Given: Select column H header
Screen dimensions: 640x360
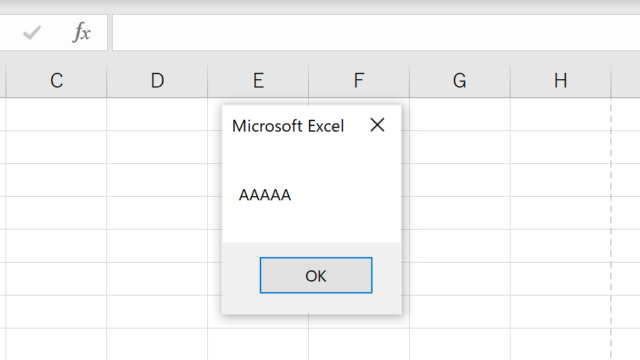Looking at the screenshot, I should click(x=560, y=80).
